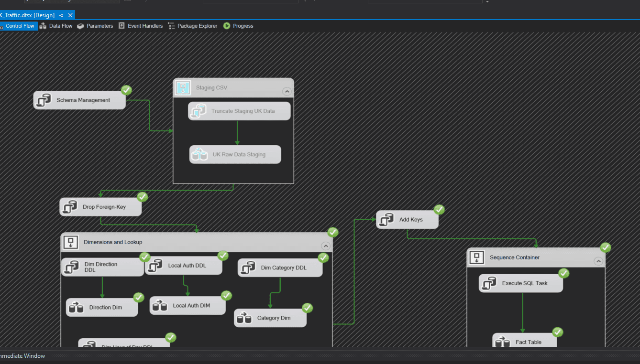
Task: Select the Dim Direction DDL label
Action: 101,267
